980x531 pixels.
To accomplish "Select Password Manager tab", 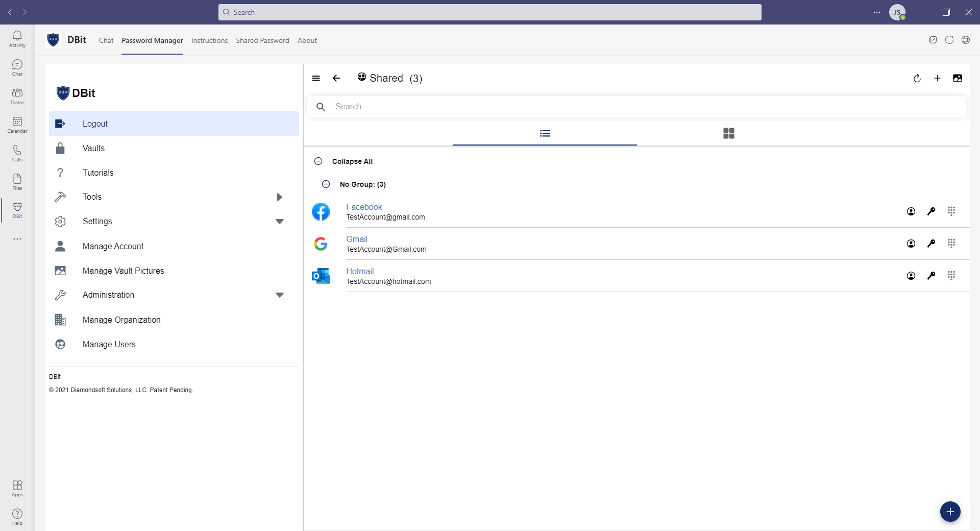I will point(152,40).
